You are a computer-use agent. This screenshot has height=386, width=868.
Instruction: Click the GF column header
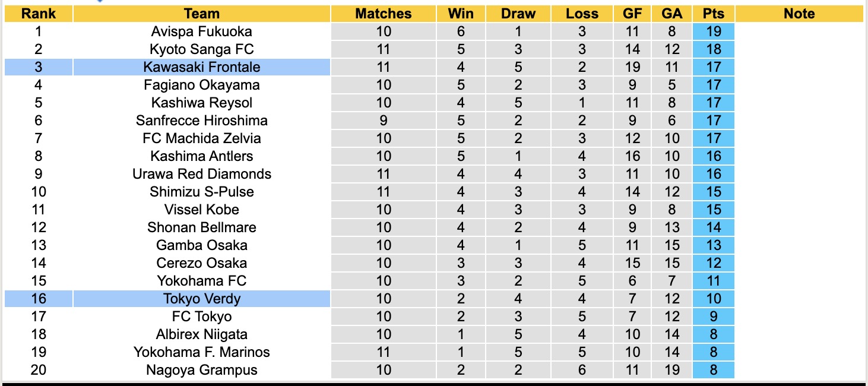(632, 14)
